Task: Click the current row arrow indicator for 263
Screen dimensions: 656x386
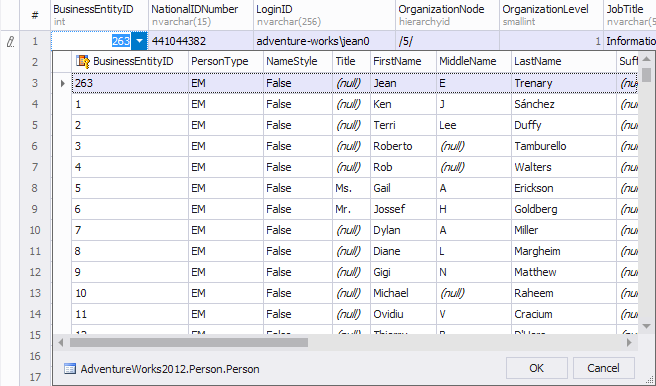Action: pos(63,83)
